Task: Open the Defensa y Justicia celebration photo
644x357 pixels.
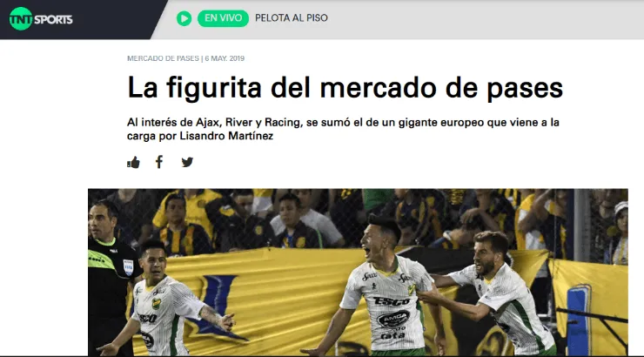Action: (x=358, y=272)
